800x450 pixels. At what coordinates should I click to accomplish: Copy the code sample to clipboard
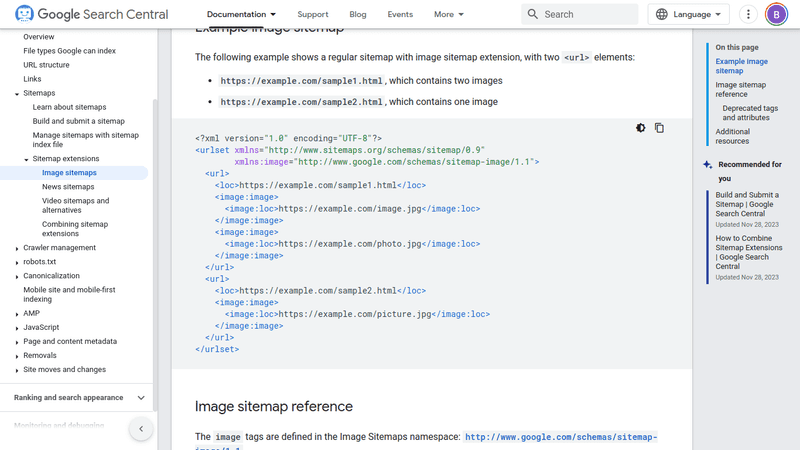659,128
